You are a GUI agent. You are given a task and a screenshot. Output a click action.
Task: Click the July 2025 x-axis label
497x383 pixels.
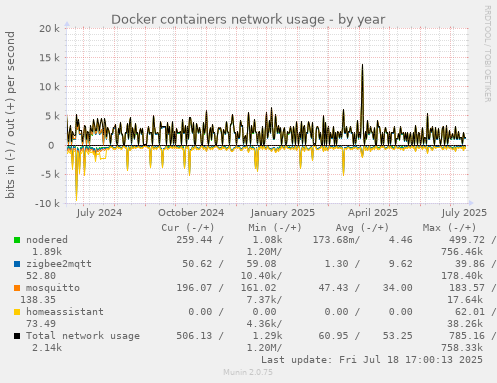point(464,212)
